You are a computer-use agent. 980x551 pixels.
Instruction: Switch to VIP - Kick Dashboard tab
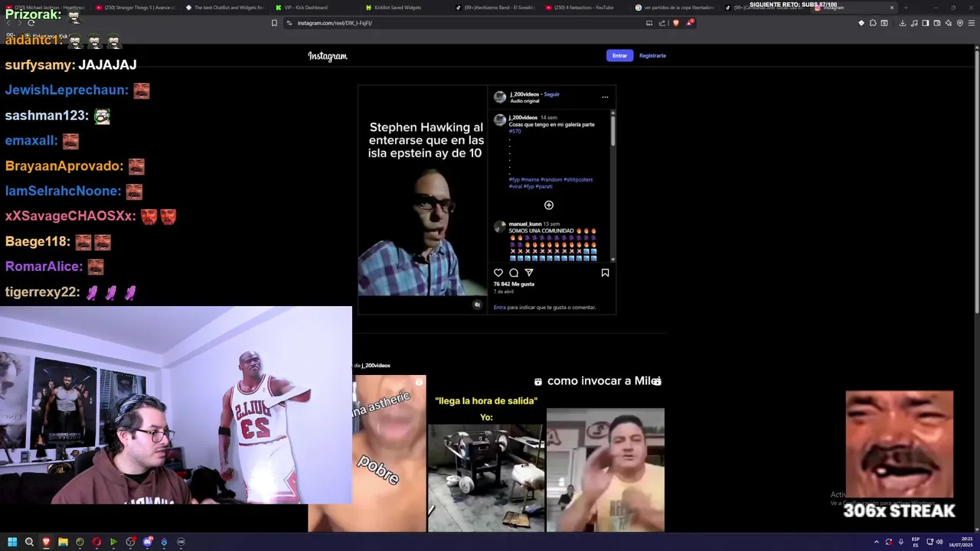pos(314,8)
